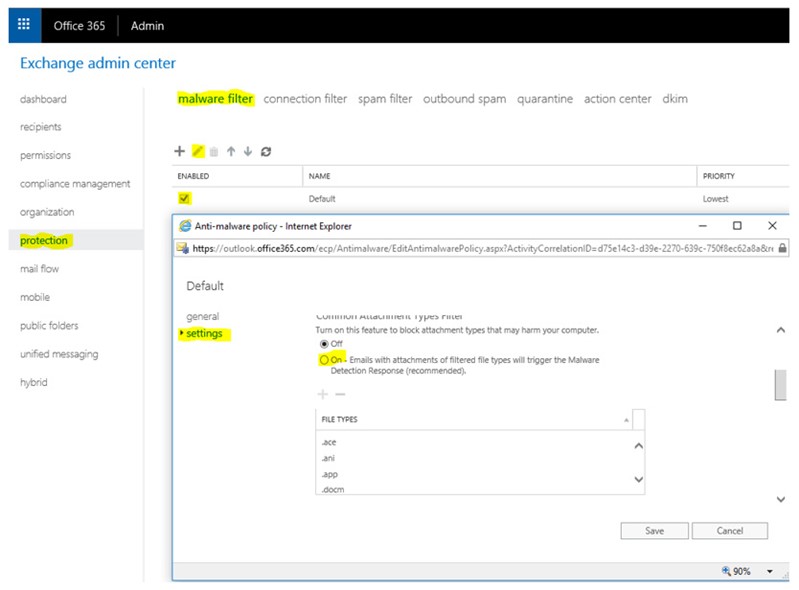Select the Off radio button for attachment filter
Viewport: 799px width, 590px height.
[x=323, y=344]
